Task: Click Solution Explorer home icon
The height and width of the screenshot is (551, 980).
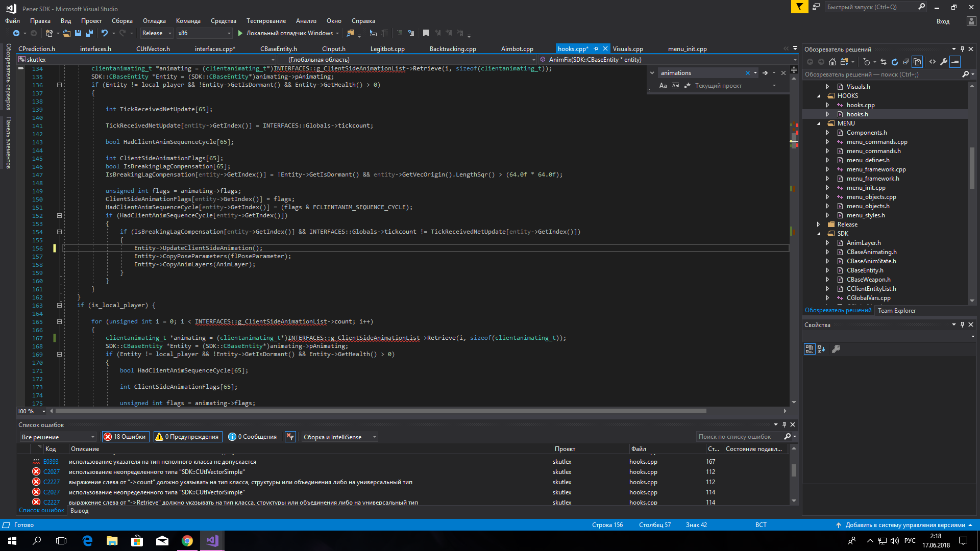Action: pos(832,62)
